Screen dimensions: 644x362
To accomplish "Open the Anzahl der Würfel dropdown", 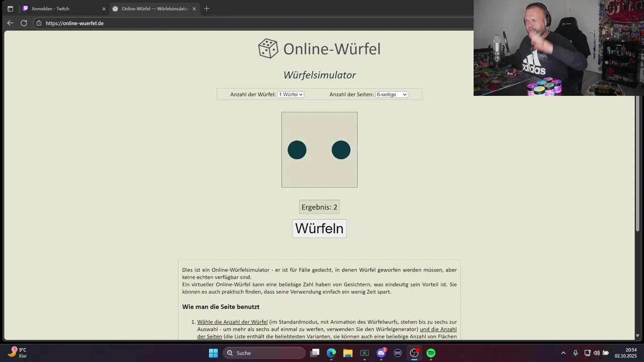I will point(290,95).
